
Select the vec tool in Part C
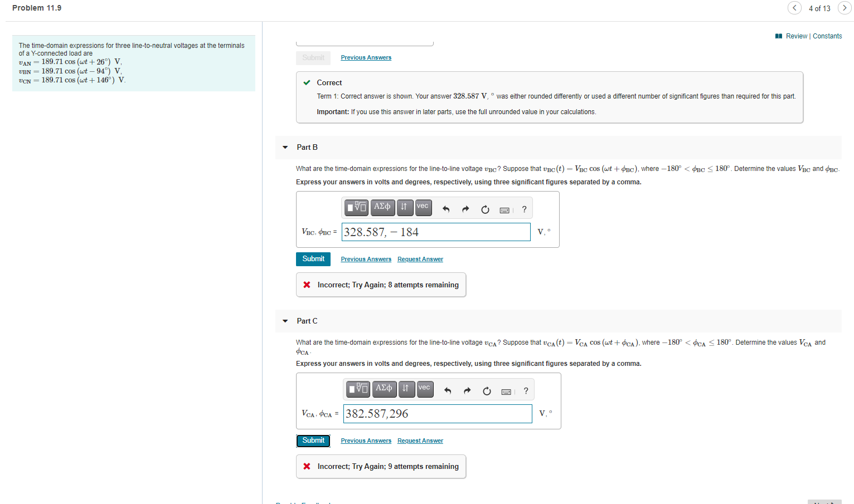[x=425, y=389]
